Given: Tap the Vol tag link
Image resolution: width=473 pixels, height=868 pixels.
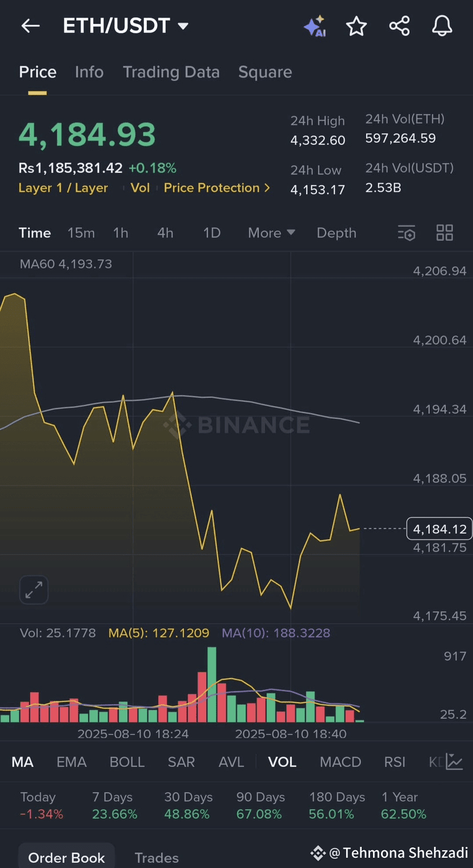Looking at the screenshot, I should pos(140,188).
